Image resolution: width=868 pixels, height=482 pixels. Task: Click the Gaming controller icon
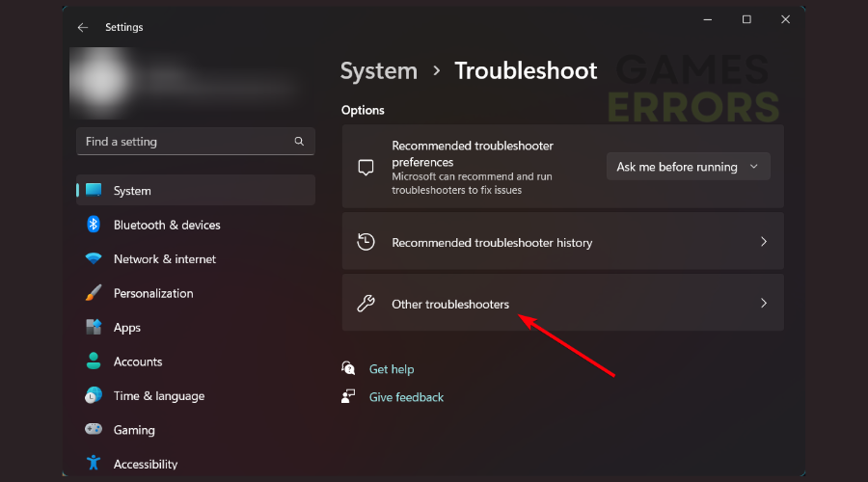[94, 430]
